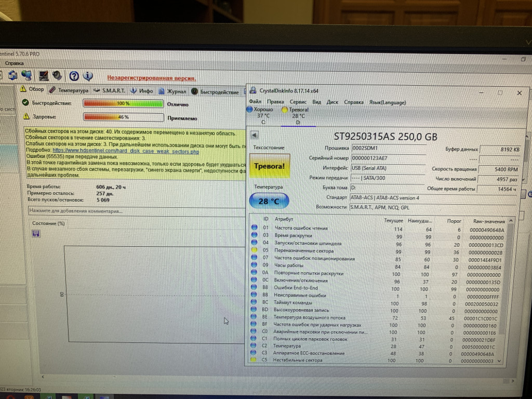Click the disk model title ST9250315AS 250,0 GB

point(385,137)
